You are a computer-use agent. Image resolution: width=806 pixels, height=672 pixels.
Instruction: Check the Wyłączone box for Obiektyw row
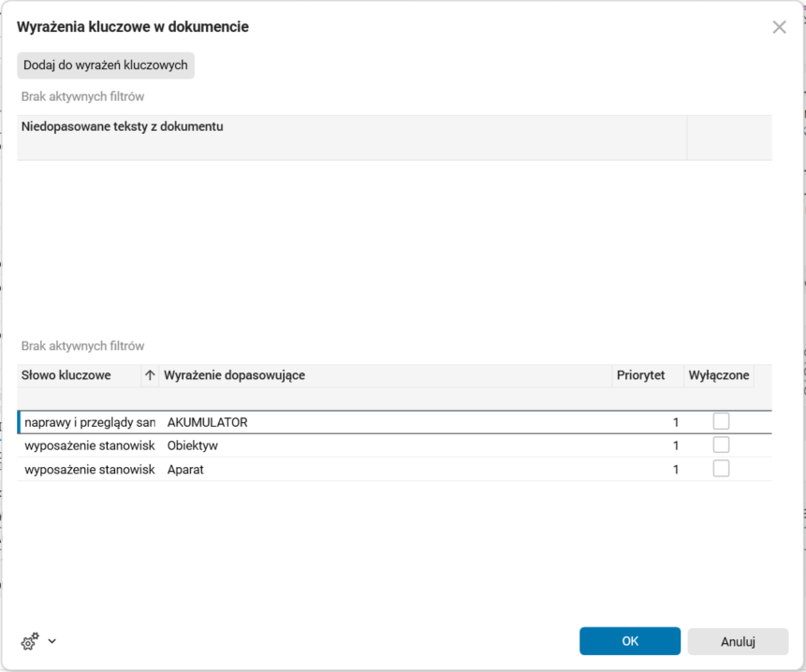721,445
